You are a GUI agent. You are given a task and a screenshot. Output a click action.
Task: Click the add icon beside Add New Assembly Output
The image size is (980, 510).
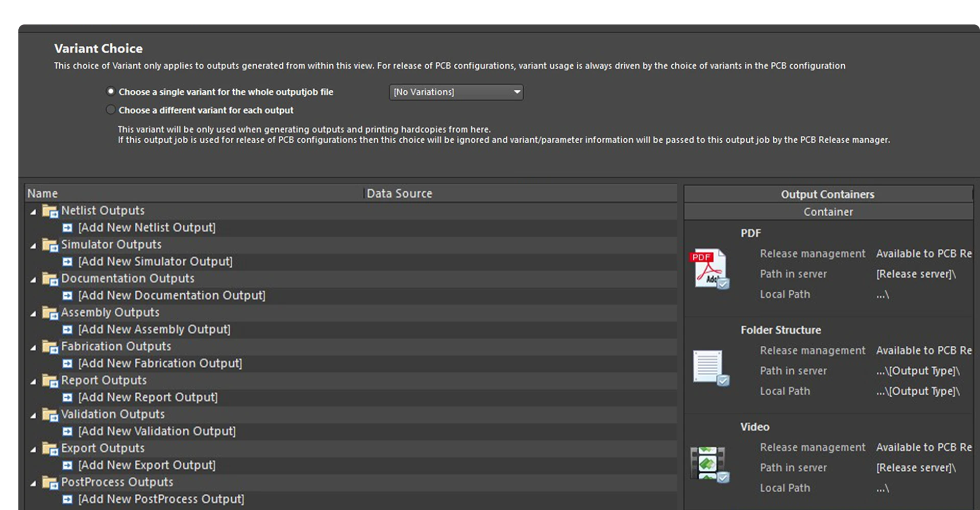coord(67,329)
